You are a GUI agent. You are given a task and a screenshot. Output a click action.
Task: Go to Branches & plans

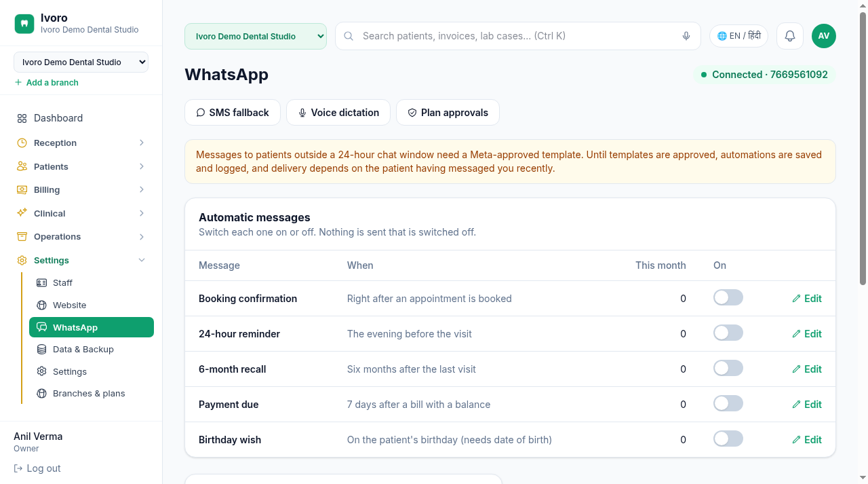coord(92,393)
